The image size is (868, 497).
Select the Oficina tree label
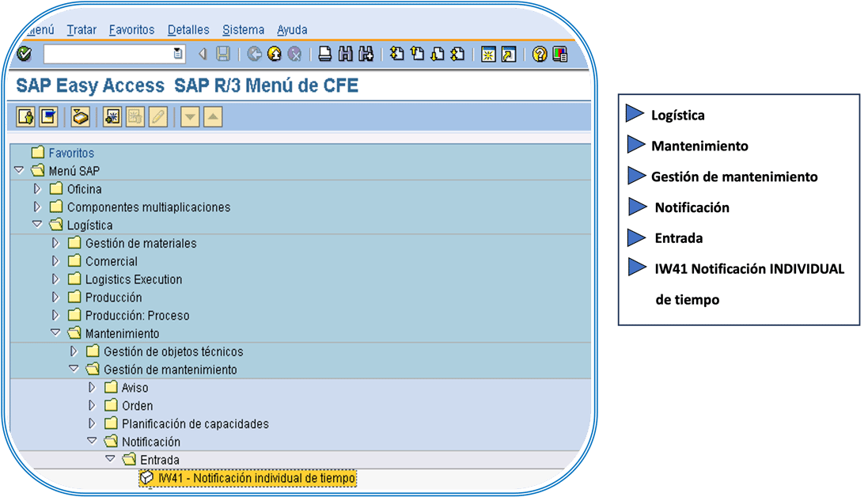tap(84, 189)
